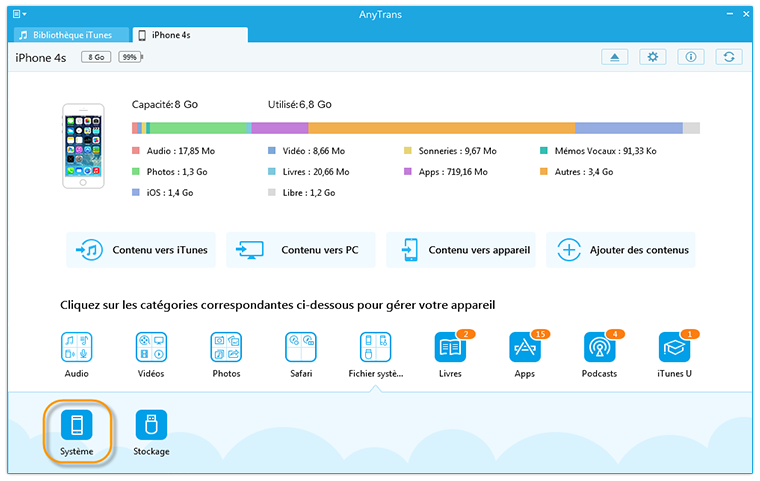Viewport: 760px width, 481px height.
Task: Click the Vidéo : 8,66 Mo legend
Action: click(x=306, y=151)
